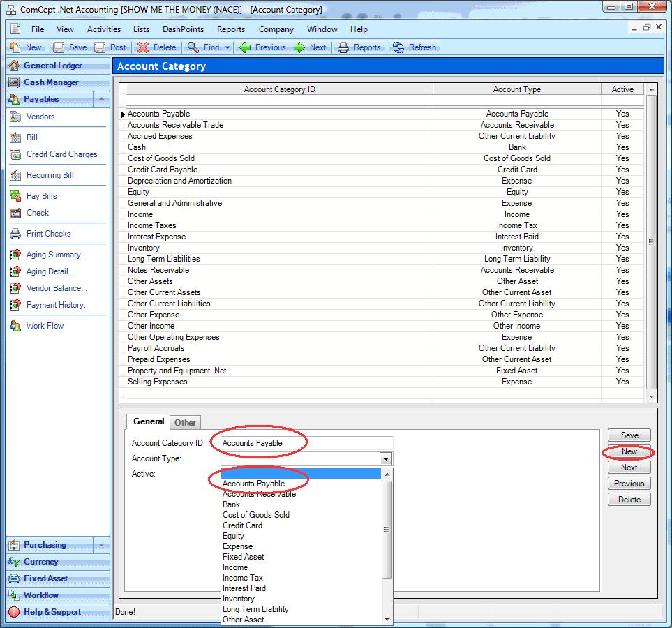Open Aging Summary report in sidebar
The image size is (672, 628).
click(x=56, y=255)
